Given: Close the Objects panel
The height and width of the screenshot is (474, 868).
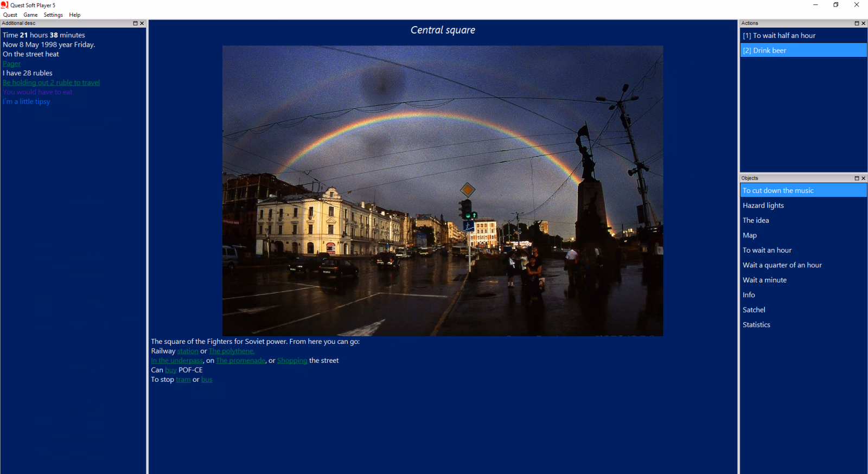Looking at the screenshot, I should click(x=864, y=178).
